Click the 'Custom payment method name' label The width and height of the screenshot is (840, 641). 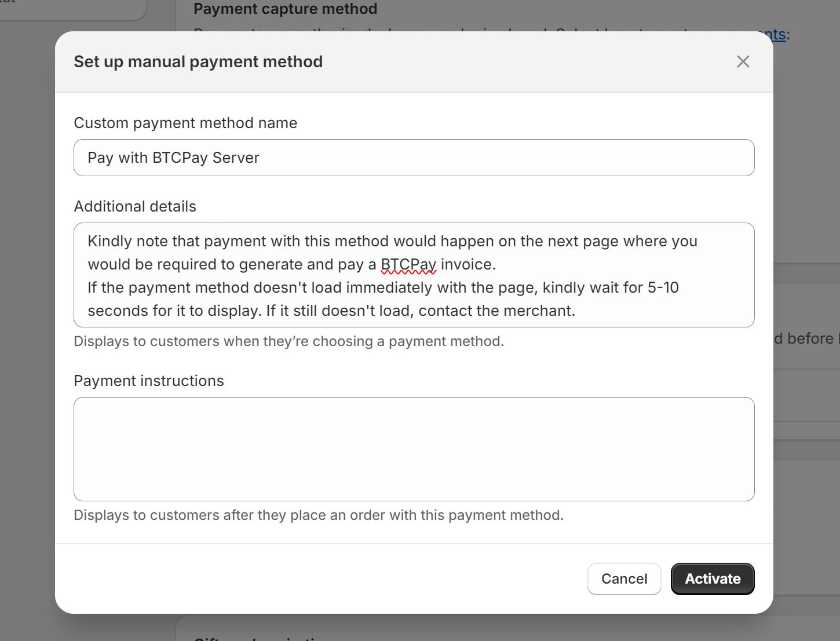click(x=185, y=123)
